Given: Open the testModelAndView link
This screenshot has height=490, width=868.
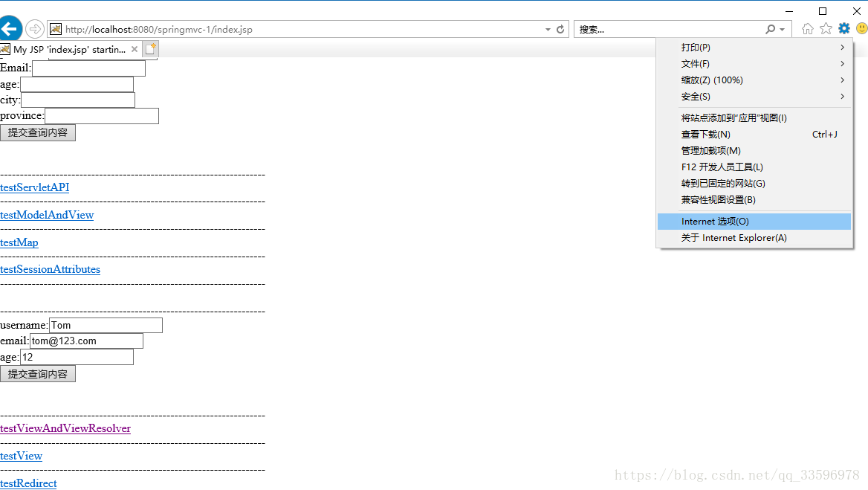Looking at the screenshot, I should tap(47, 215).
